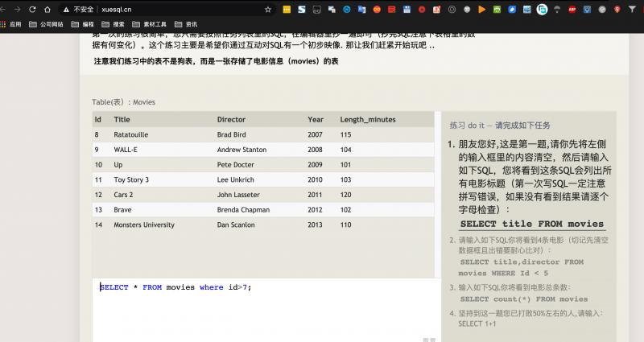Reload the xuesql.cn page
This screenshot has width=644, height=342.
coord(32,9)
